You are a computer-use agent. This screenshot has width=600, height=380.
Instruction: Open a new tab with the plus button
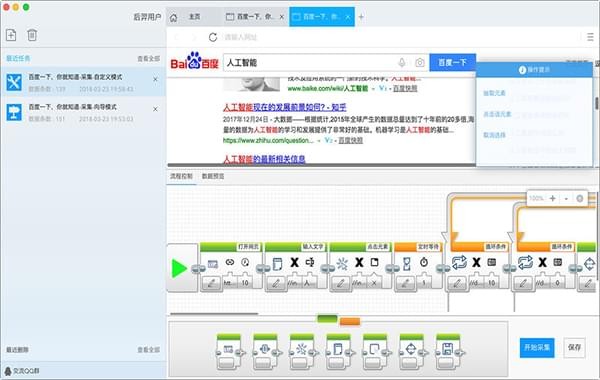(361, 17)
